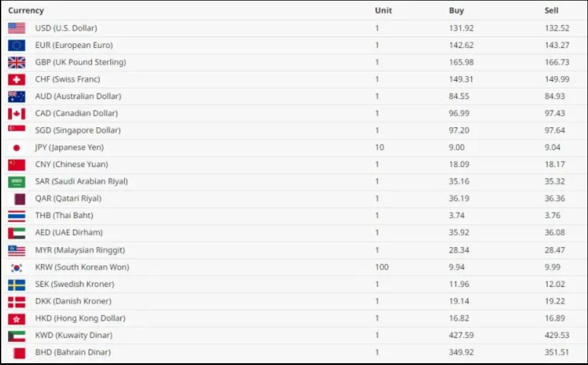Viewport: 588px width, 365px height.
Task: Click the Australian flag icon
Action: coord(16,97)
